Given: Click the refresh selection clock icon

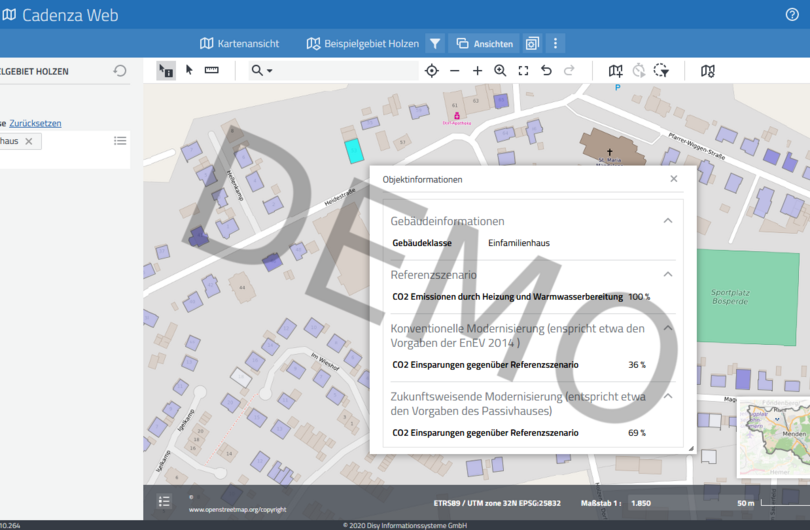Looking at the screenshot, I should coord(638,71).
